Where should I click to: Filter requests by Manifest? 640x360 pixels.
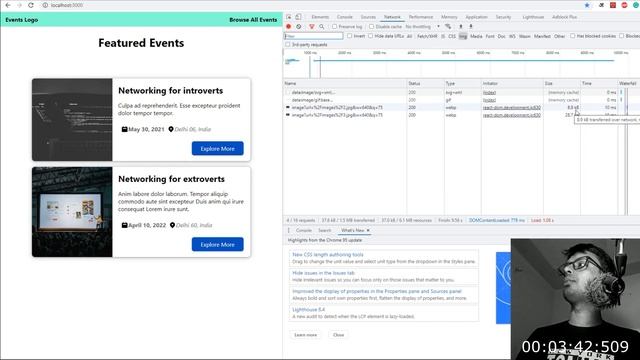point(542,36)
